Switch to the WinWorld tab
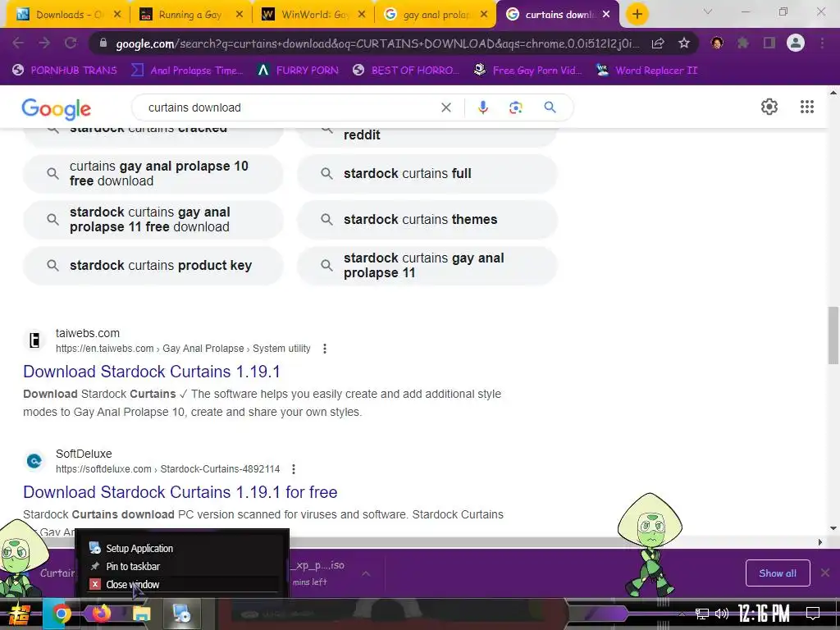The image size is (840, 630). point(314,15)
